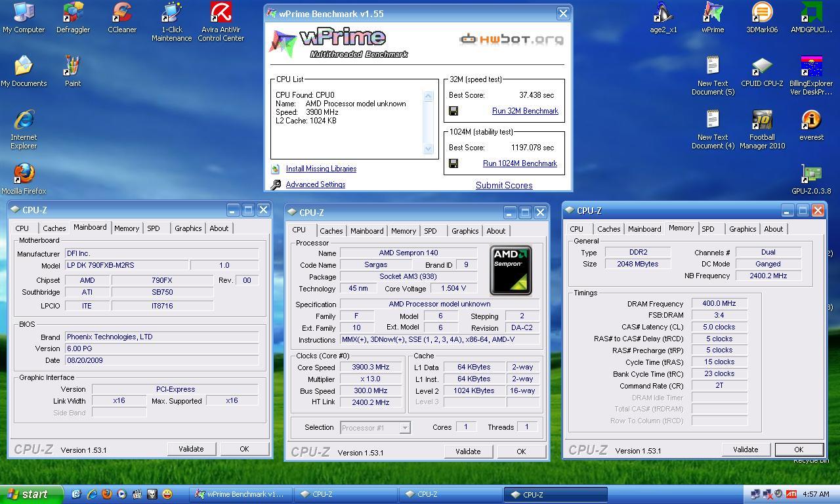Click the CPU List scrollbar down arrow
Screen dimensions: 840x504
429,148
